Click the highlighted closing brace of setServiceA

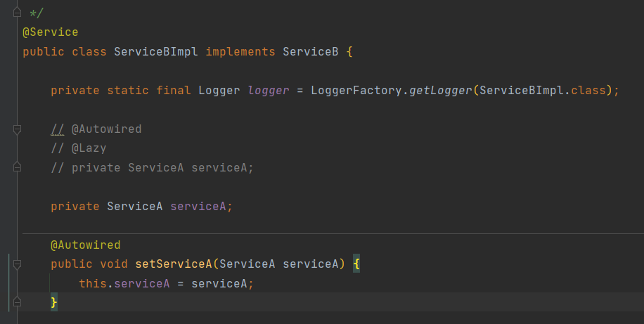54,303
